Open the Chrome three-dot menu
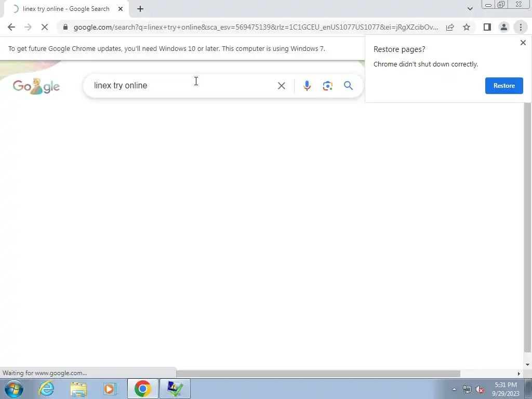 click(521, 27)
